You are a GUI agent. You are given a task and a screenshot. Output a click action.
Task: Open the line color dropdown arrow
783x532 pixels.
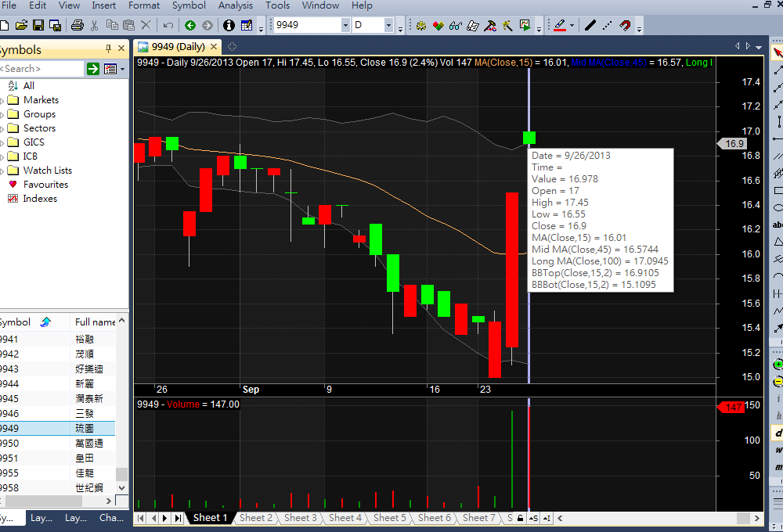[x=572, y=26]
